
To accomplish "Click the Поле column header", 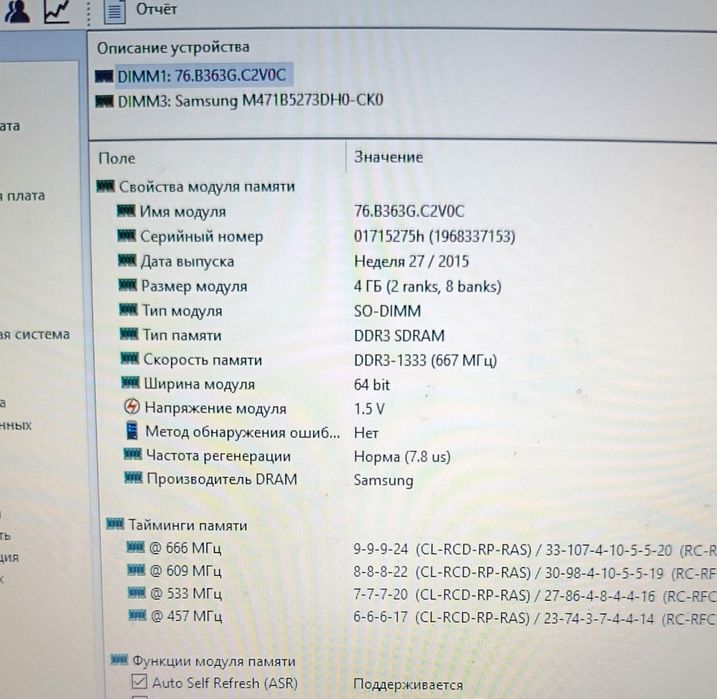I will coord(117,158).
